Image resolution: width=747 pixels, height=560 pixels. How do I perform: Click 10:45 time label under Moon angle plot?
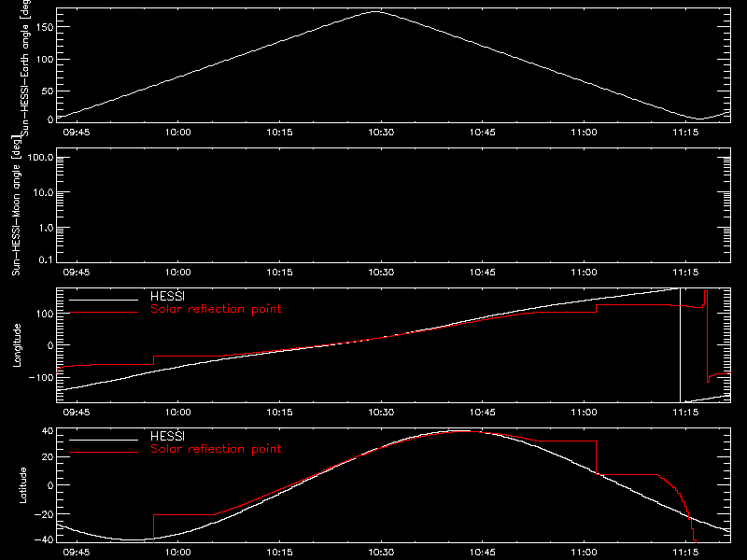tap(482, 273)
